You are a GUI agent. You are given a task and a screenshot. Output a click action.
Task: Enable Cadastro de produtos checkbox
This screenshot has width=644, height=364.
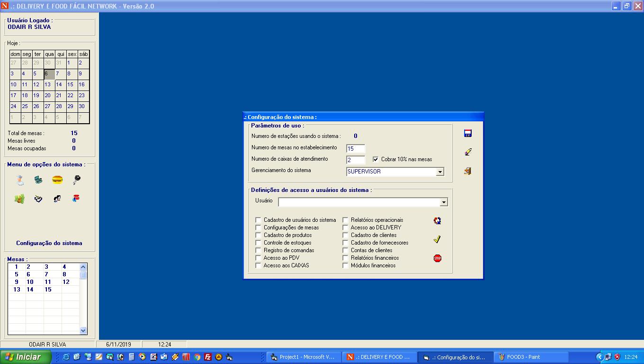pos(258,235)
